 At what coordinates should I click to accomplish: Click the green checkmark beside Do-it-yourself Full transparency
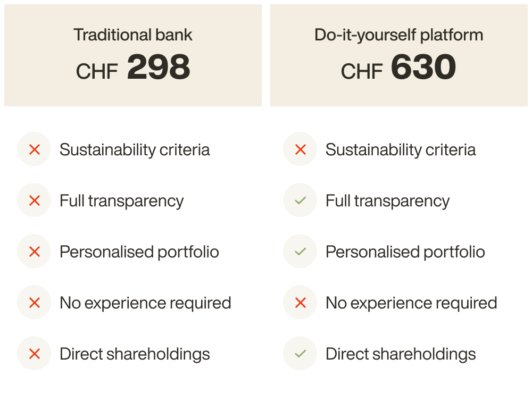(300, 200)
